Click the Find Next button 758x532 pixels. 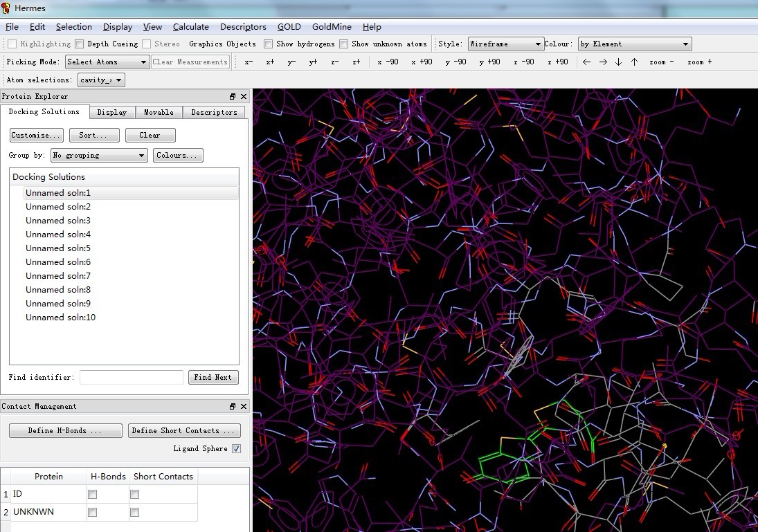coord(213,378)
